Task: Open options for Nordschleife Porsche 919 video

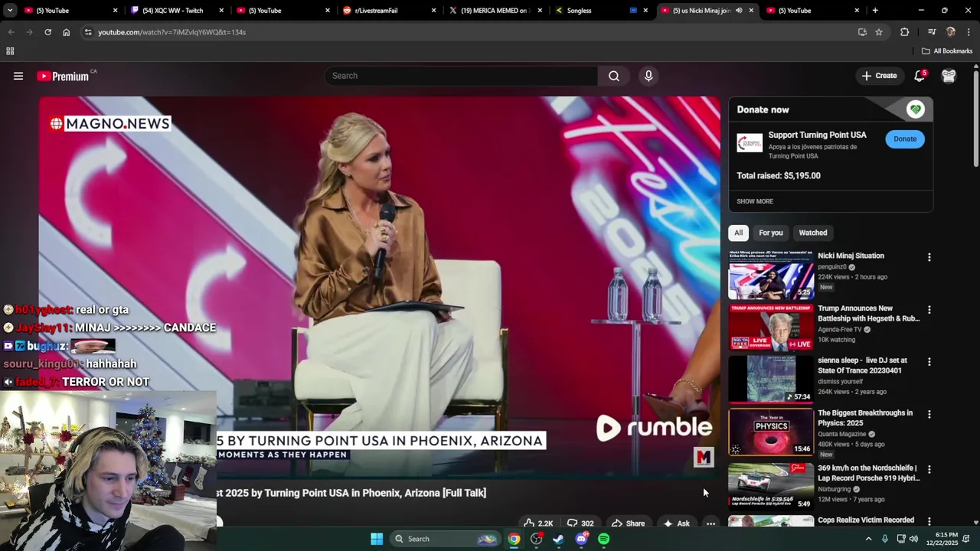Action: click(x=929, y=469)
